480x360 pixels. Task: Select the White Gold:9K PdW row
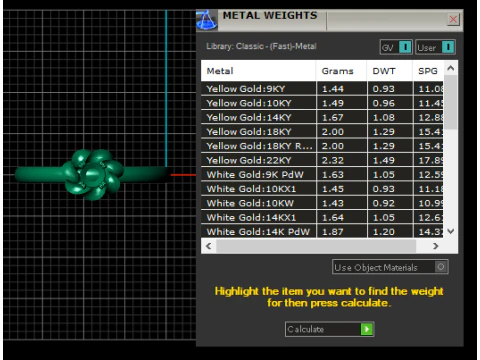[322, 175]
